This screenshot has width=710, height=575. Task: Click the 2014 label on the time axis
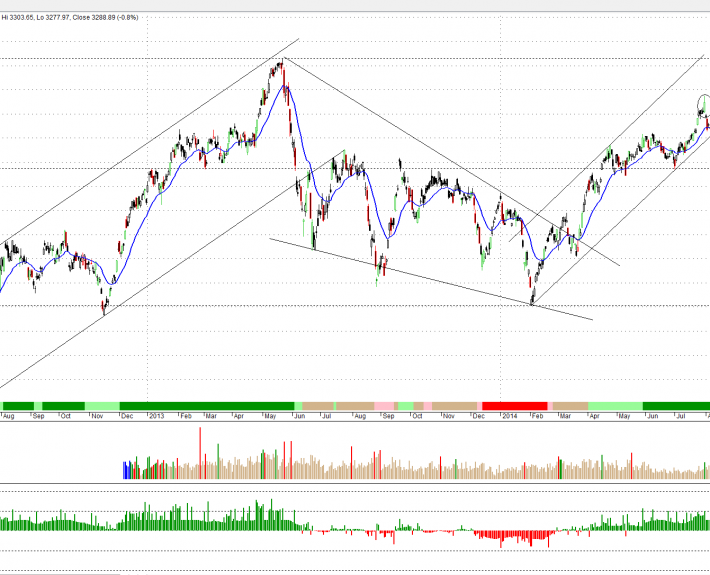(x=508, y=415)
